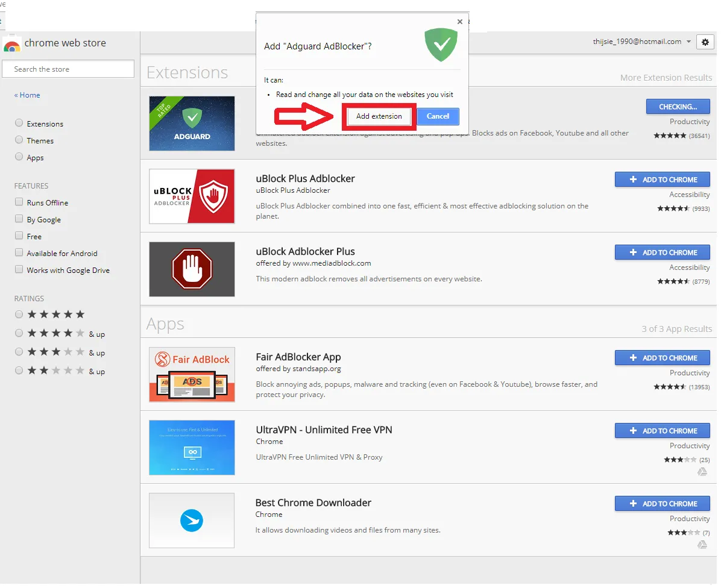
Task: Click Productivity category under Fair AdBlocker App
Action: [690, 373]
